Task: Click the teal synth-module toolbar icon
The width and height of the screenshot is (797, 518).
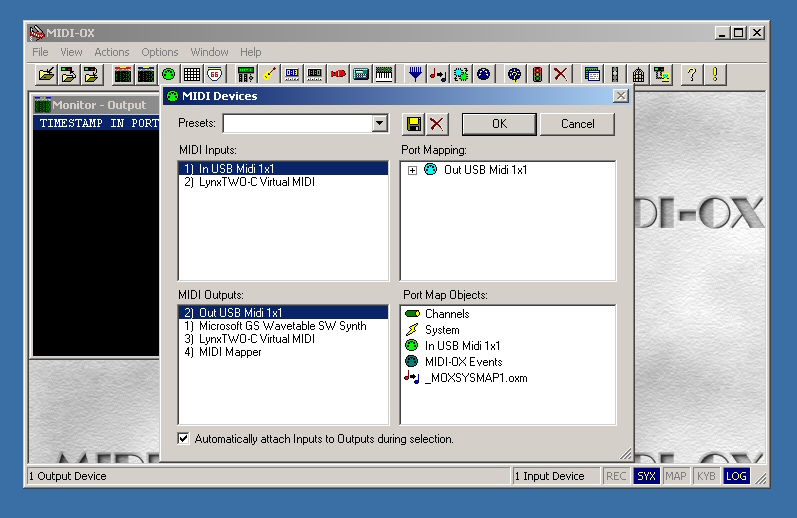Action: (x=361, y=75)
